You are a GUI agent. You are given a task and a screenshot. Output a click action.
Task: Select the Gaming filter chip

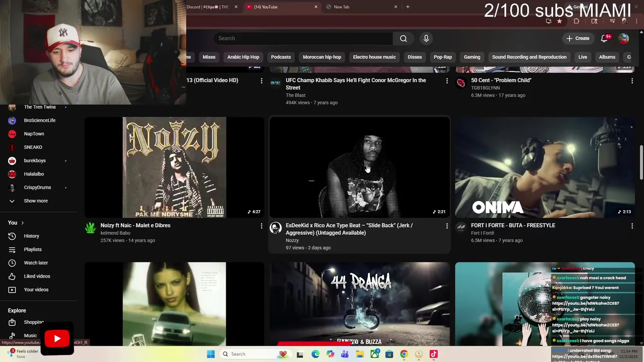(x=472, y=57)
